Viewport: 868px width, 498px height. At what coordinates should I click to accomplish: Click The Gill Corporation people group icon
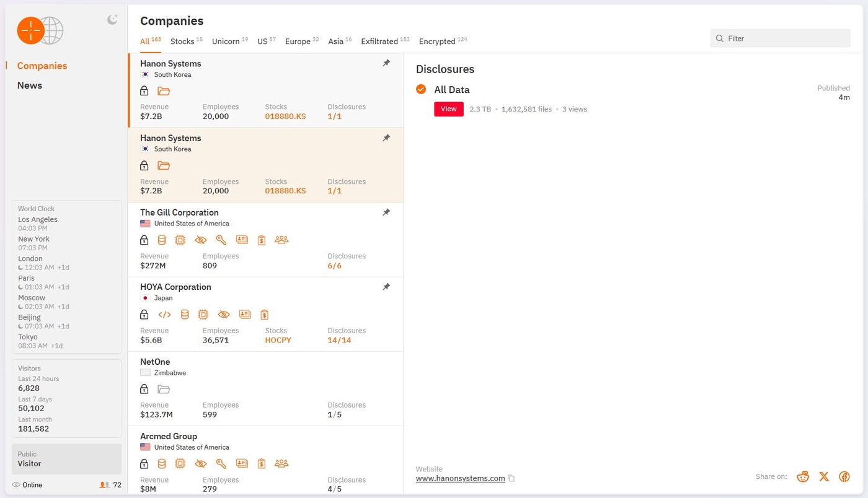(x=281, y=240)
